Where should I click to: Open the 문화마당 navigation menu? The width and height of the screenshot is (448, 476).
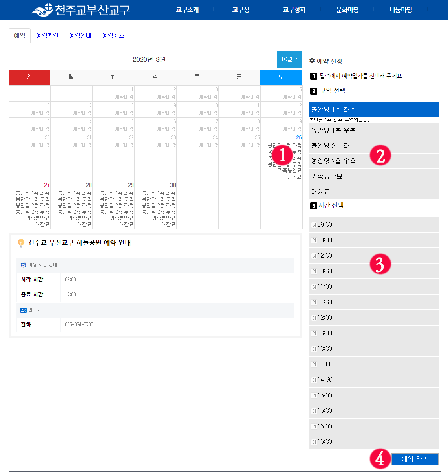click(347, 9)
